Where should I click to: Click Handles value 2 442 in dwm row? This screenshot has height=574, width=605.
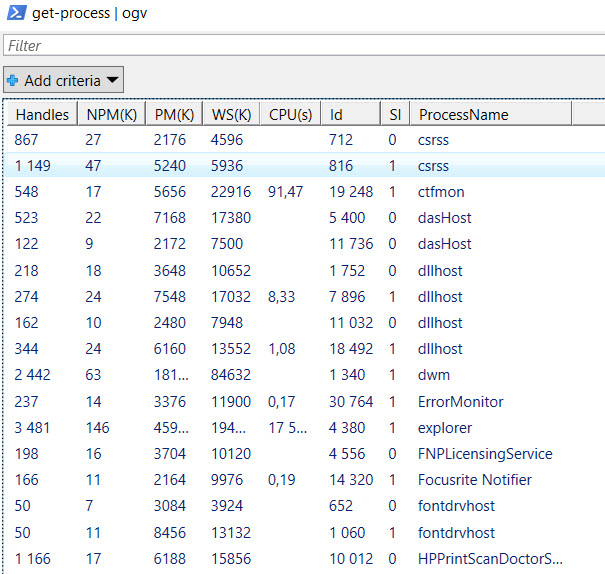click(x=32, y=375)
